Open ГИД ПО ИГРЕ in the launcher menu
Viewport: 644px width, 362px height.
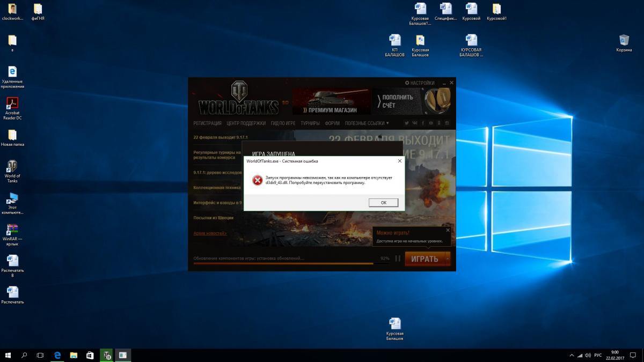coord(283,123)
